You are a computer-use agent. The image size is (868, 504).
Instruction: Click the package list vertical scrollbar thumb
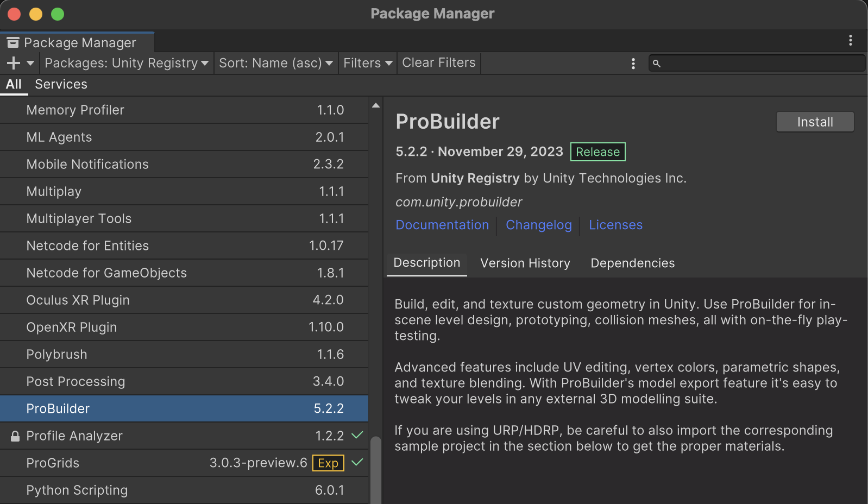(x=375, y=470)
